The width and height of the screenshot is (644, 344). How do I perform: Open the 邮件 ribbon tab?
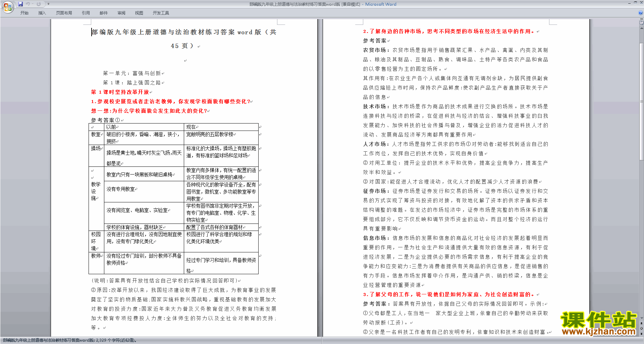coord(104,13)
